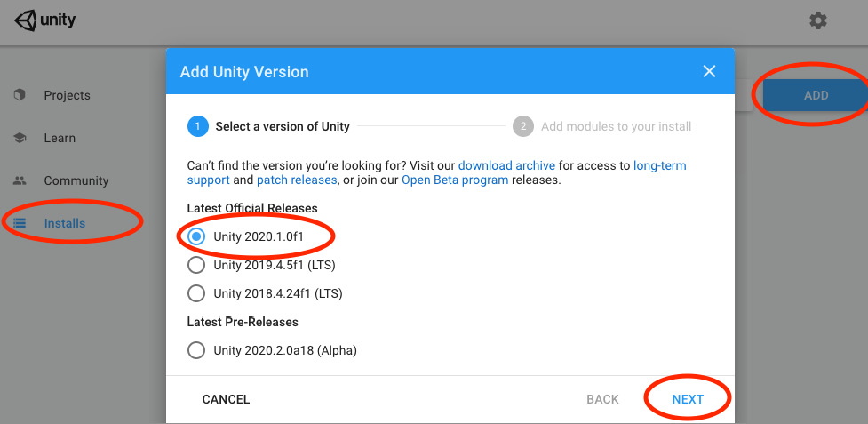
Task: Select Unity 2020.1.0f1 radio button
Action: point(197,236)
